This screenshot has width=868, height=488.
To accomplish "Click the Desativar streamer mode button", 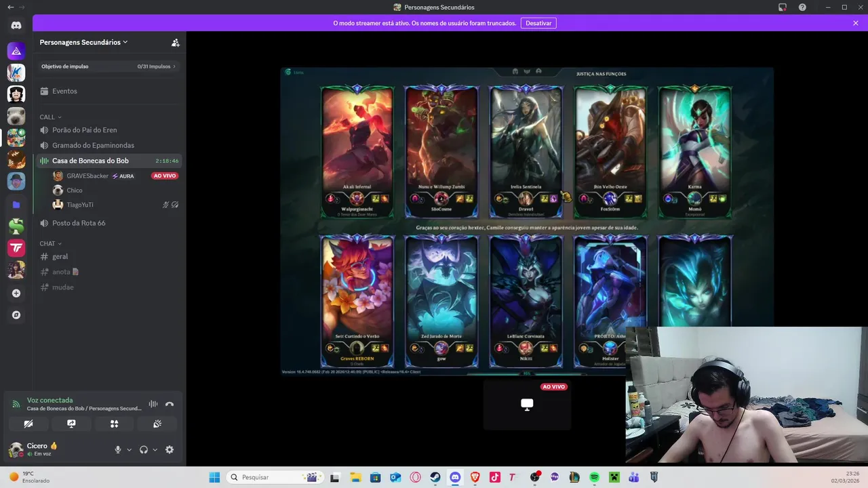I will click(538, 23).
